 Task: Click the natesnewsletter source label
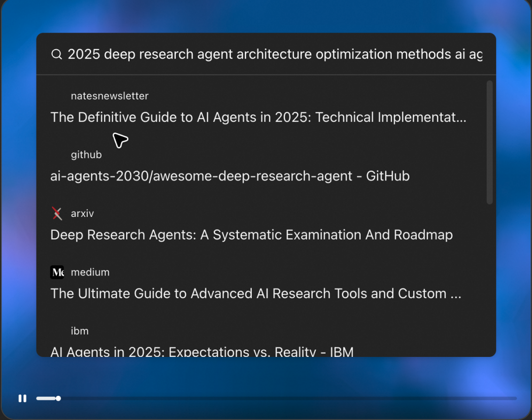[x=109, y=96]
